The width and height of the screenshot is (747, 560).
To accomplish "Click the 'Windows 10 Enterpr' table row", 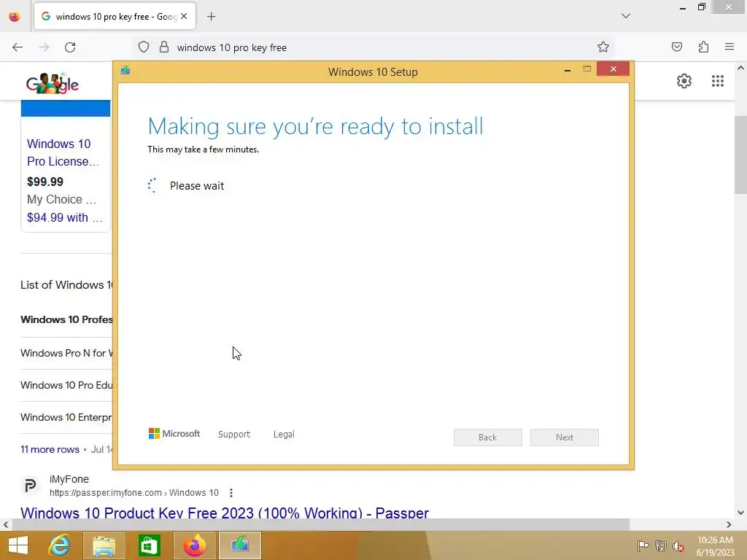I will [x=66, y=417].
